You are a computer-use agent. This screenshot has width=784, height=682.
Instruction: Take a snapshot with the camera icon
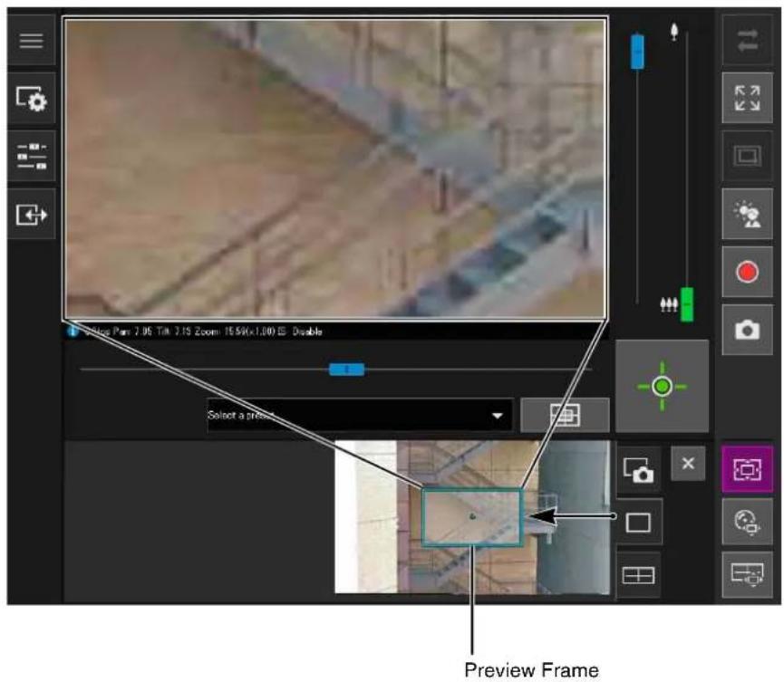[747, 330]
